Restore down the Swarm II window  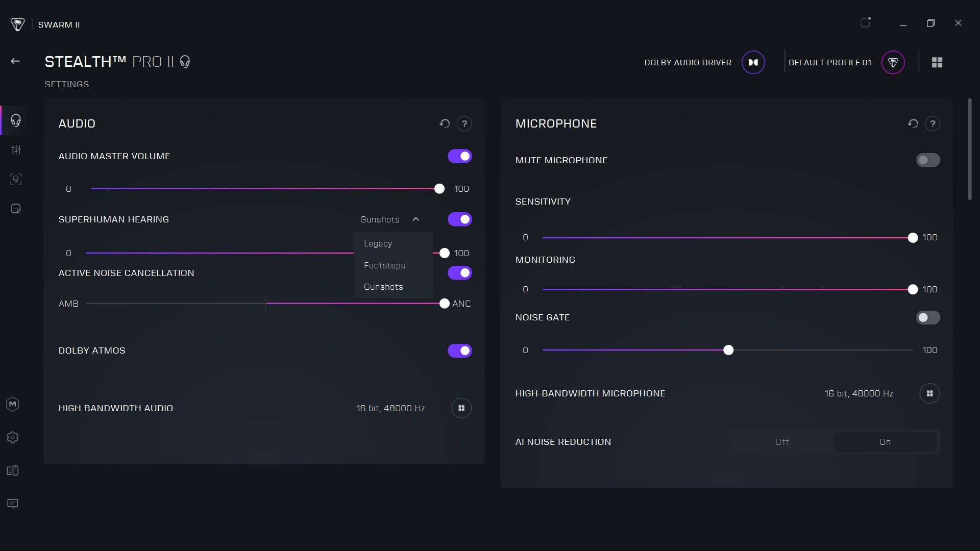click(930, 23)
